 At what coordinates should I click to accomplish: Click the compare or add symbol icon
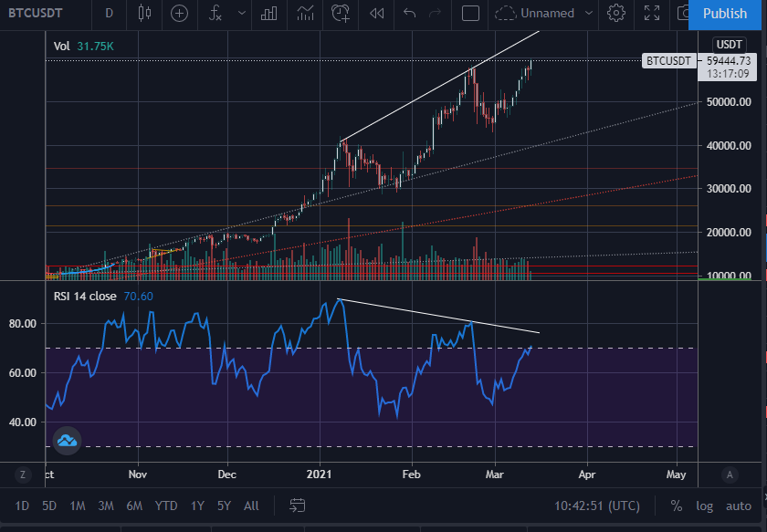pos(179,13)
